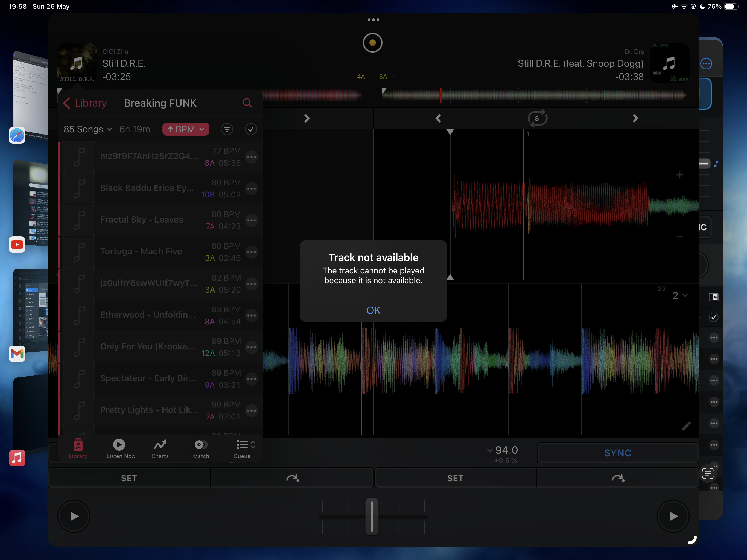This screenshot has width=747, height=560.
Task: Toggle the checkmark in right background window
Action: point(714,317)
